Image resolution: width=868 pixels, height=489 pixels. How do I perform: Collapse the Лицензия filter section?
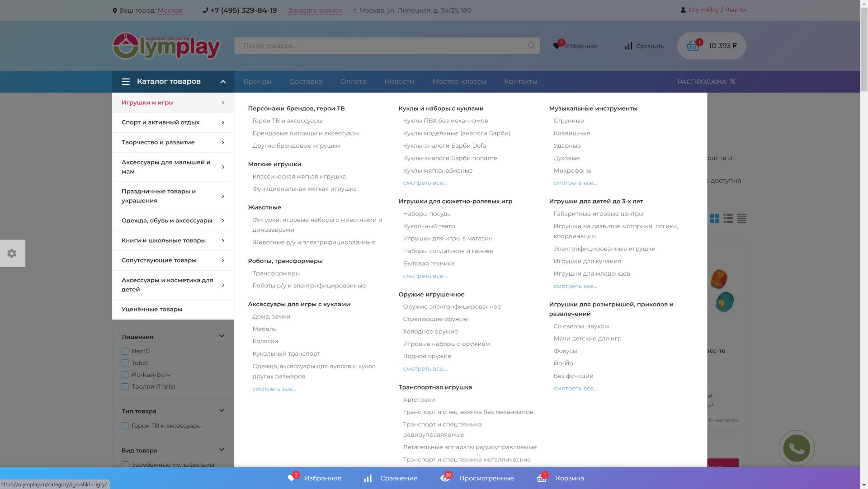pos(222,336)
